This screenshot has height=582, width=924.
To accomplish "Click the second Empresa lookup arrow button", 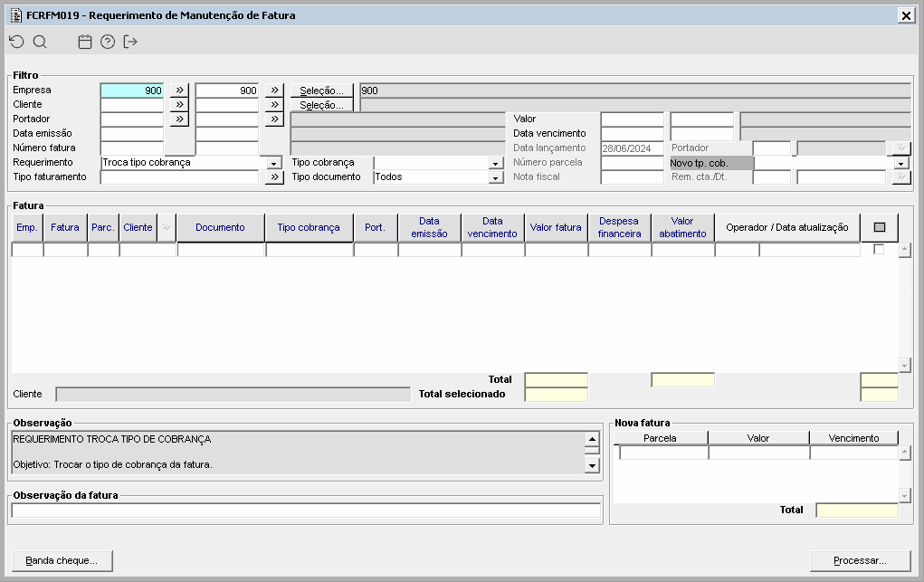I will [x=274, y=91].
